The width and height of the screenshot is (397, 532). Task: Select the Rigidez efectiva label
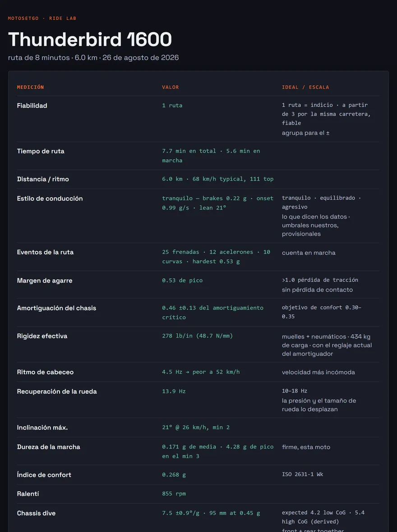coord(42,336)
